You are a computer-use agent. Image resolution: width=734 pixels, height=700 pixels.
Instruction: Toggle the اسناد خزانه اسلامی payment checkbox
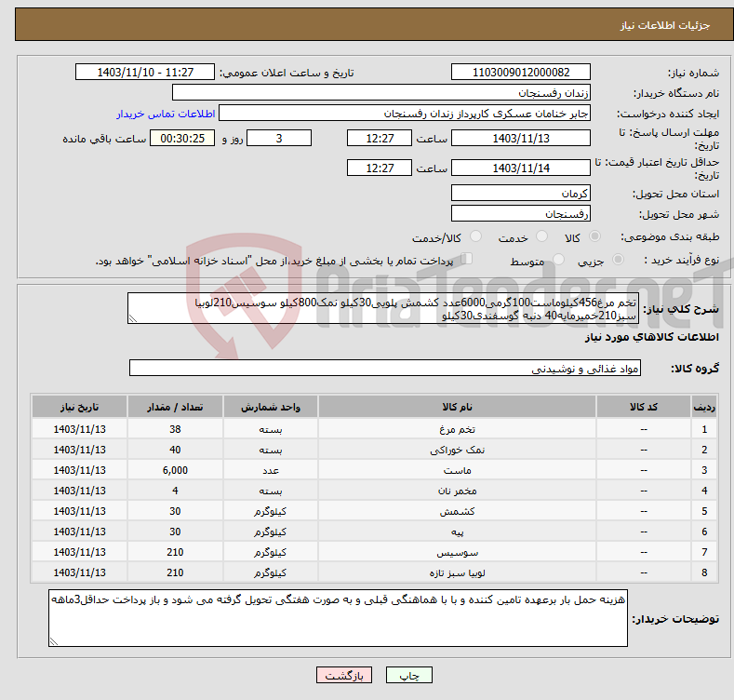467,259
